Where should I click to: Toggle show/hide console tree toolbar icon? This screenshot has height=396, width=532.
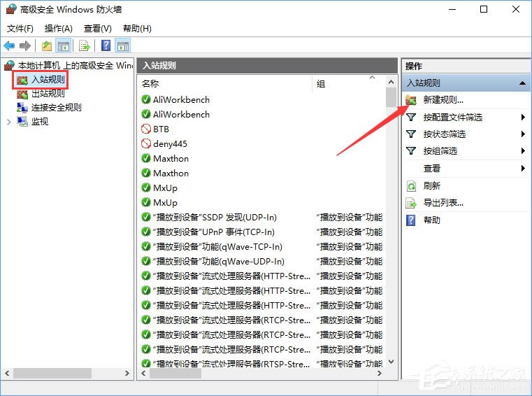[64, 46]
